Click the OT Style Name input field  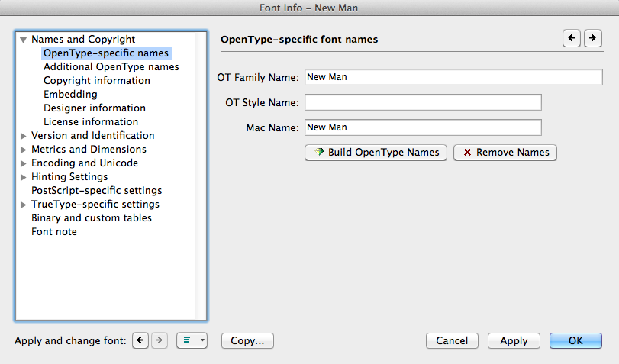(x=423, y=102)
